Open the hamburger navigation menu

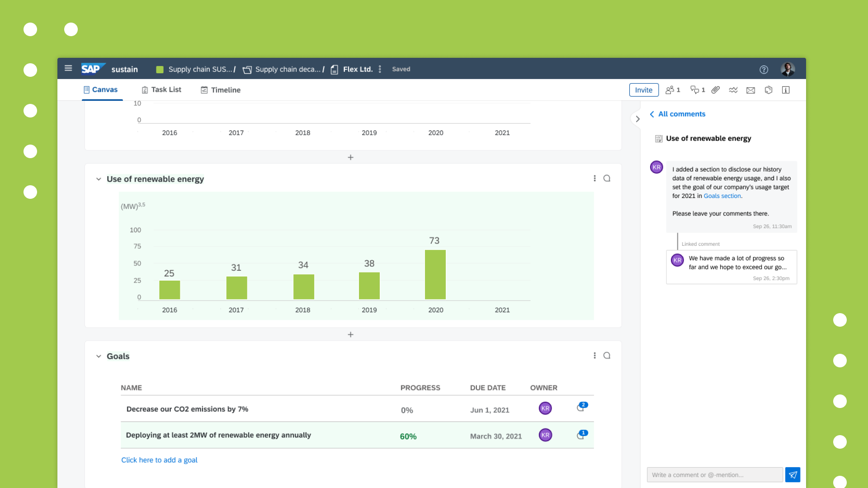[x=68, y=68]
